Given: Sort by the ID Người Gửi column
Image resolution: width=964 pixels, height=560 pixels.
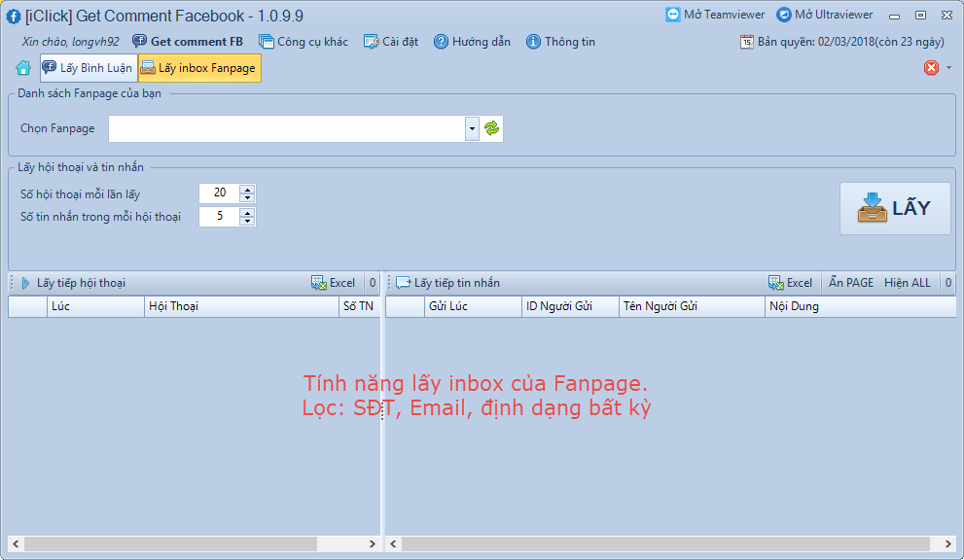Looking at the screenshot, I should click(x=570, y=306).
